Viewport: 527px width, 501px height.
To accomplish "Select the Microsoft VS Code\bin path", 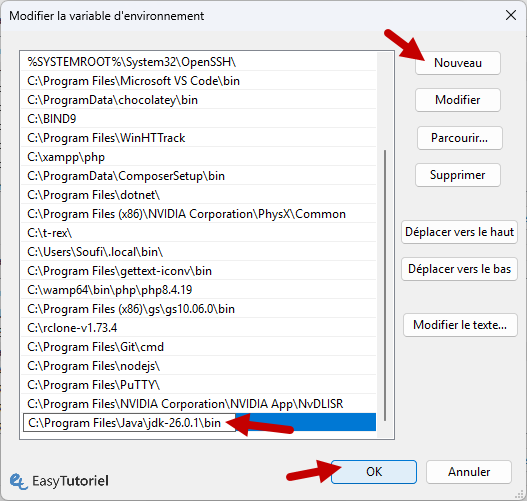I will pos(199,81).
